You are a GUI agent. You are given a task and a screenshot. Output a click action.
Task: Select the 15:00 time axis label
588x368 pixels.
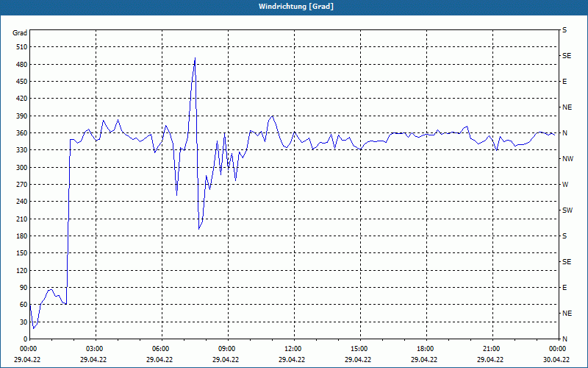358,349
